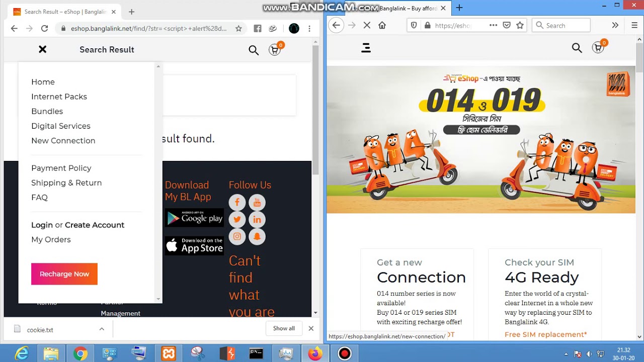
Task: Open Firefox from the taskbar
Action: [x=315, y=354]
